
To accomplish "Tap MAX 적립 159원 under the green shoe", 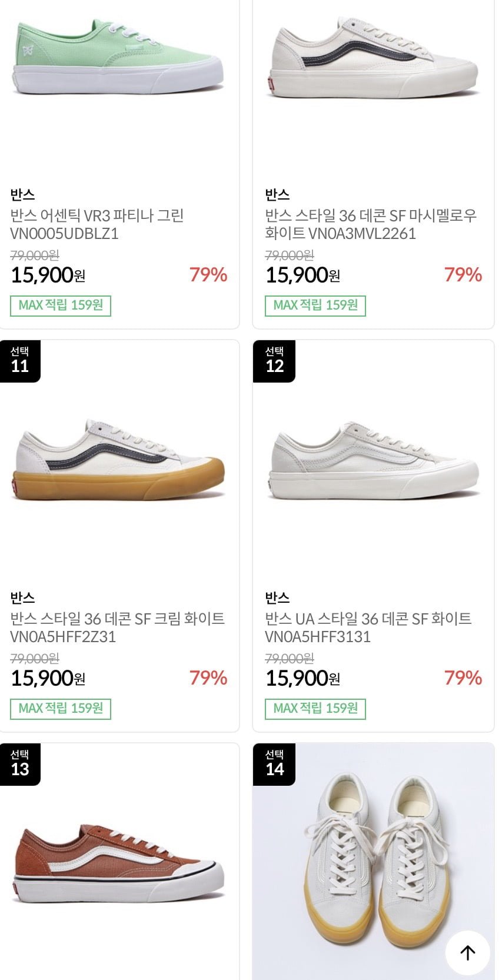I will [x=61, y=305].
